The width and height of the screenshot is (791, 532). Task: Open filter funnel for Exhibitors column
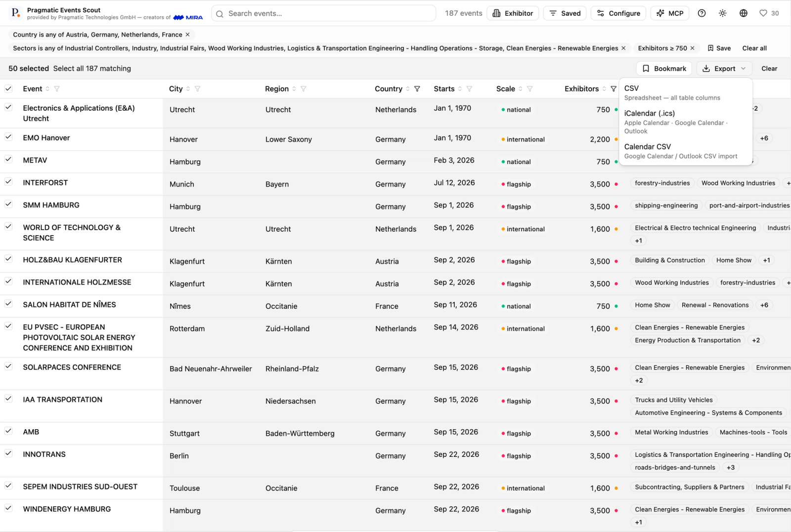[613, 89]
